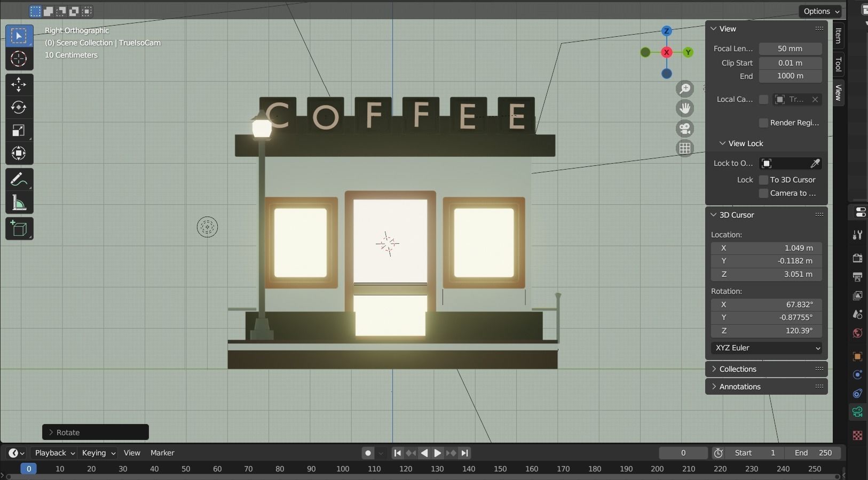Toggle Local Camera checkbox
This screenshot has height=480, width=868.
763,99
